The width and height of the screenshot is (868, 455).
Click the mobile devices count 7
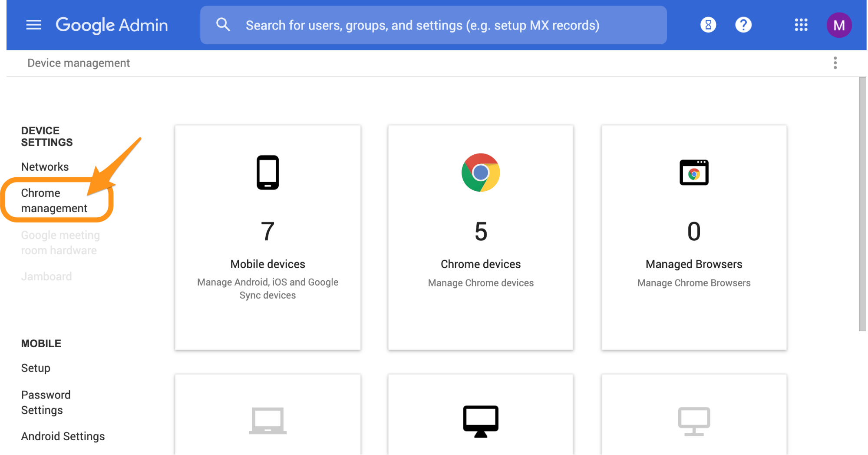[x=267, y=231]
